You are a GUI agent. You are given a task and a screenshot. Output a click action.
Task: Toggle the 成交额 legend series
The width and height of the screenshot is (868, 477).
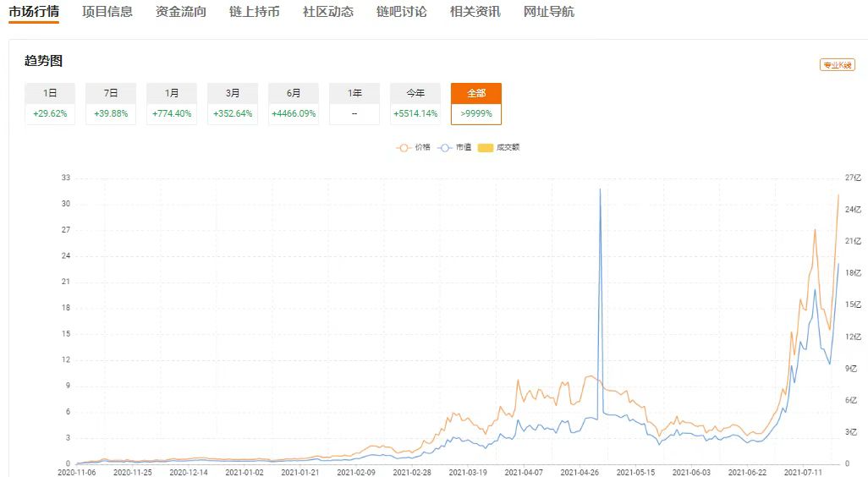pos(498,147)
